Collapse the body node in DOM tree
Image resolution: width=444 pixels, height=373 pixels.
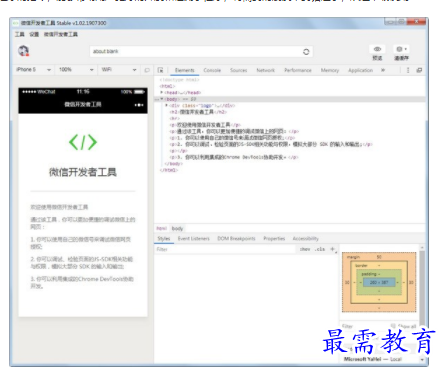(162, 99)
